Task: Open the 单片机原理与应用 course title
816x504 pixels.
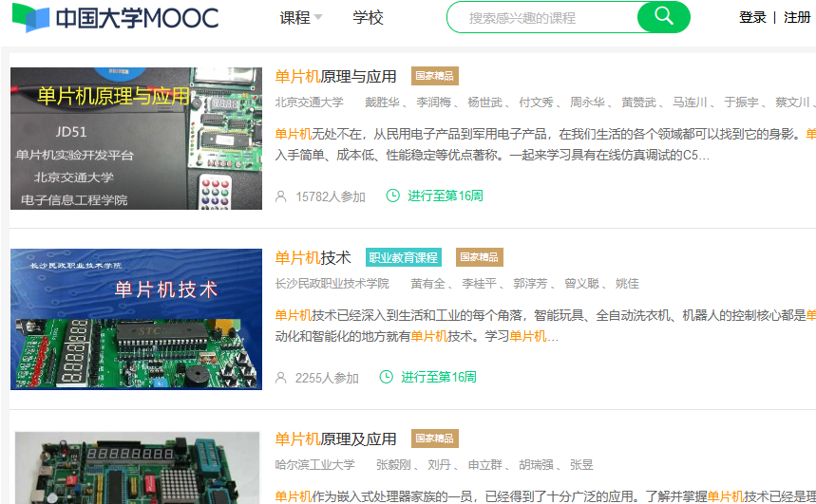Action: tap(335, 77)
